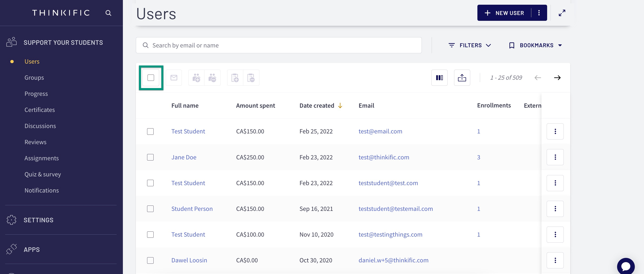Image resolution: width=644 pixels, height=274 pixels.
Task: Click the sidebar search magnifier icon
Action: tap(108, 13)
